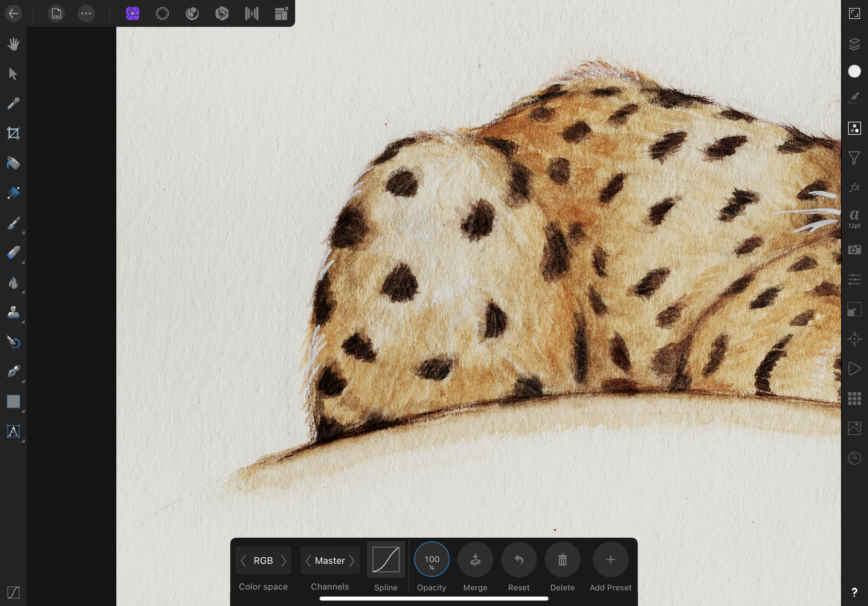
Task: Switch to the Liquify persona
Action: point(192,13)
